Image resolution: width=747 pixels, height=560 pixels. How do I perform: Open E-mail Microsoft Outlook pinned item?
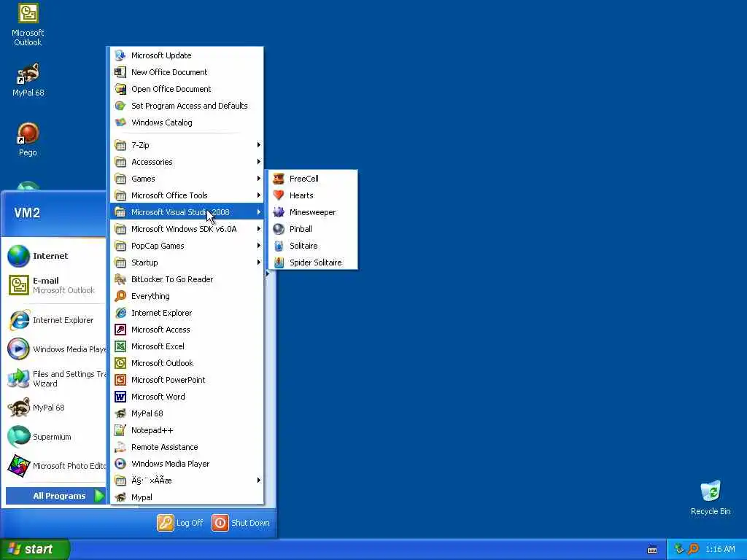pos(55,285)
